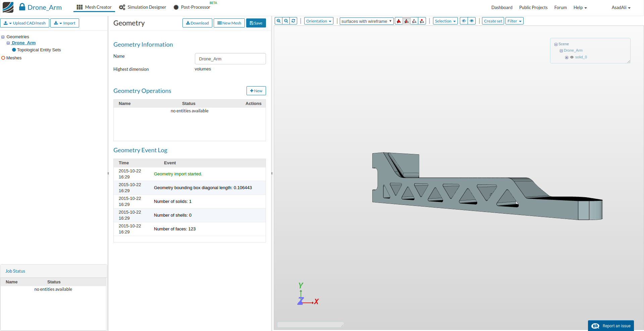Click the New Mesh button
Screen dimensions: 644x331
coord(229,23)
